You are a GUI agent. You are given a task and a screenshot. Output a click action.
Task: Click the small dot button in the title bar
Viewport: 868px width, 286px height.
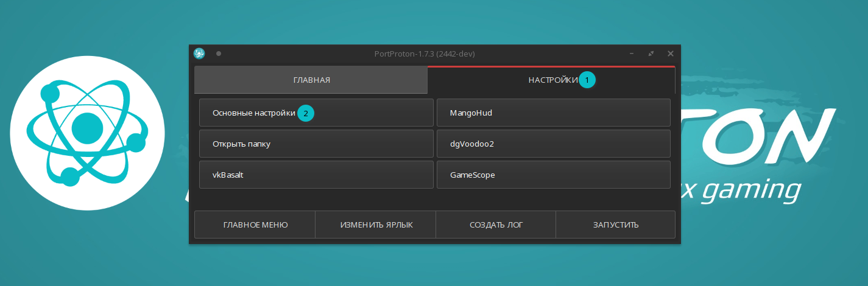pyautogui.click(x=219, y=54)
